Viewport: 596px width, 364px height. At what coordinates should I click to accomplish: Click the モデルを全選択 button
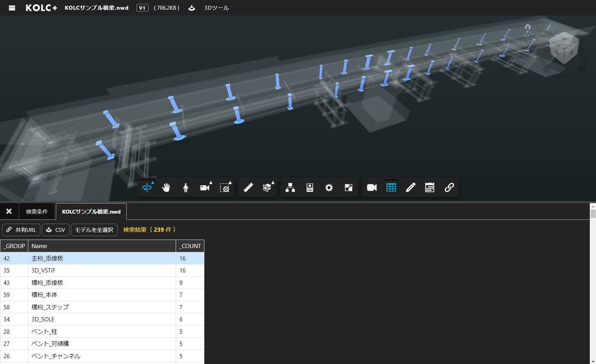(x=94, y=230)
